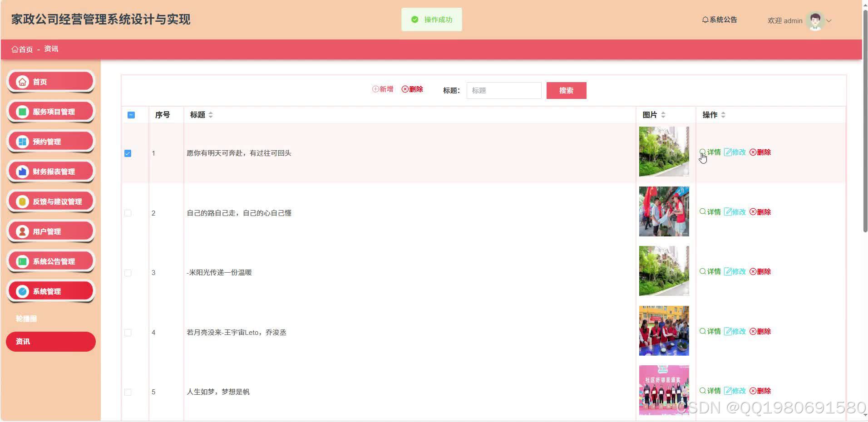
Task: Open the 用户管理 user management icon
Action: pyautogui.click(x=22, y=231)
